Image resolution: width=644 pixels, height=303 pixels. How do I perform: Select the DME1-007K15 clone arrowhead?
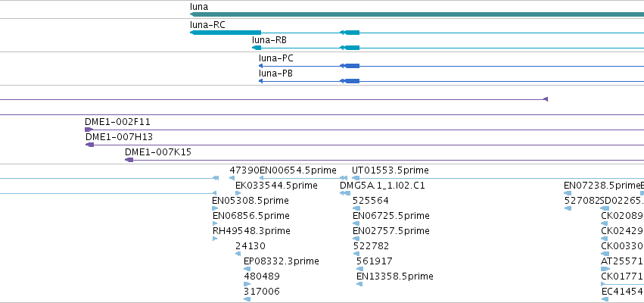pyautogui.click(x=129, y=160)
